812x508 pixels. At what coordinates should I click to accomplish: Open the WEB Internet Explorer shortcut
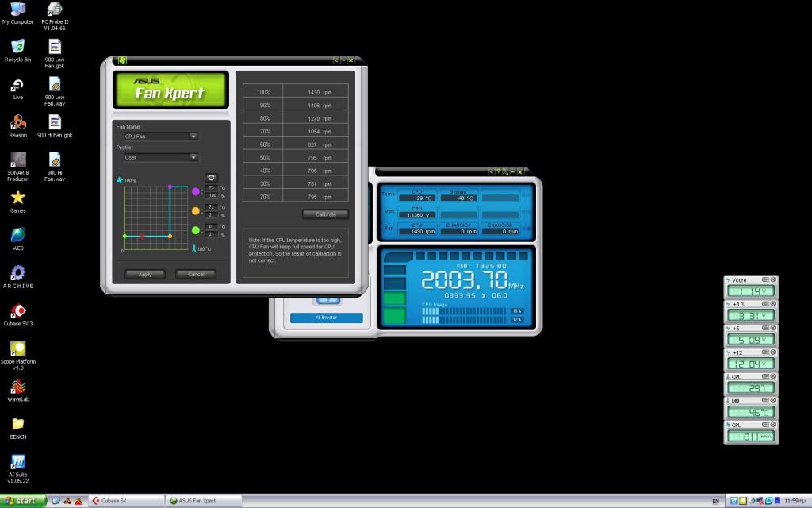click(17, 239)
